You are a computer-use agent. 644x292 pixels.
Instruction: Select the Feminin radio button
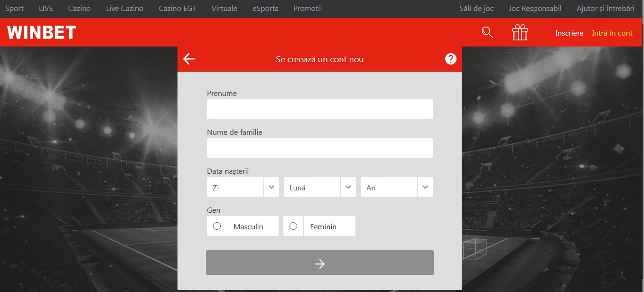pyautogui.click(x=293, y=226)
